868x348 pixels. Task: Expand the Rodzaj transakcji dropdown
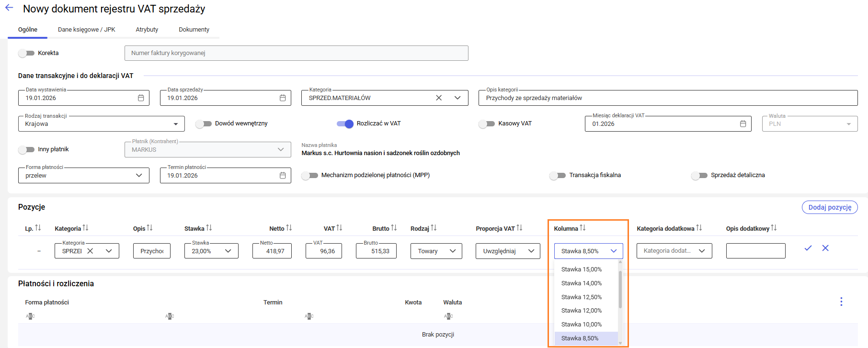pyautogui.click(x=176, y=124)
